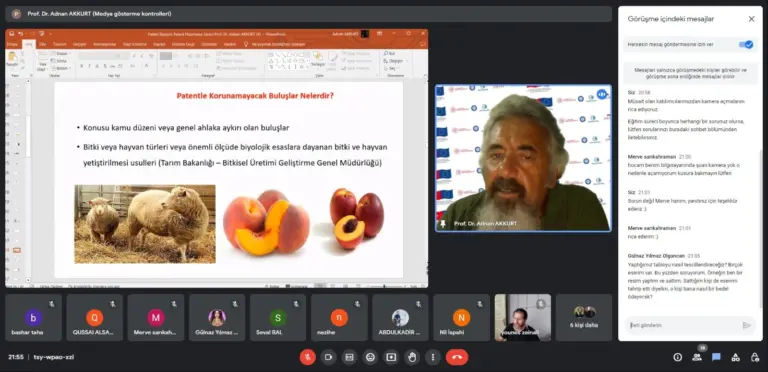Leave the call with the red button

coord(457,357)
